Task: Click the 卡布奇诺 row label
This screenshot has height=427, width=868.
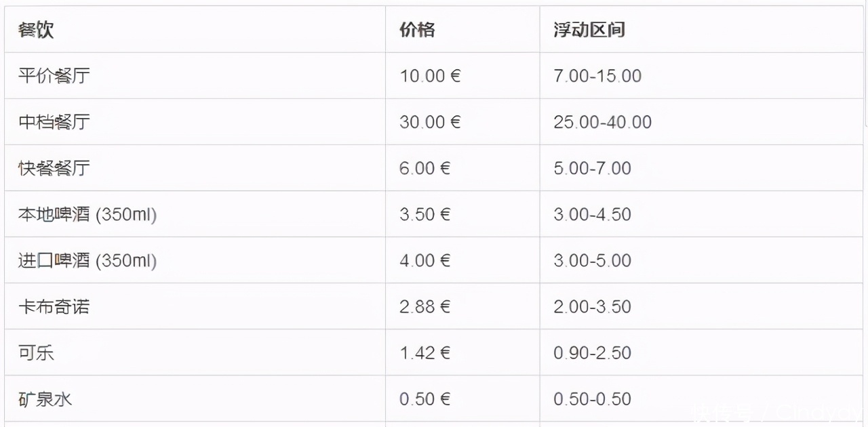Action: (54, 306)
